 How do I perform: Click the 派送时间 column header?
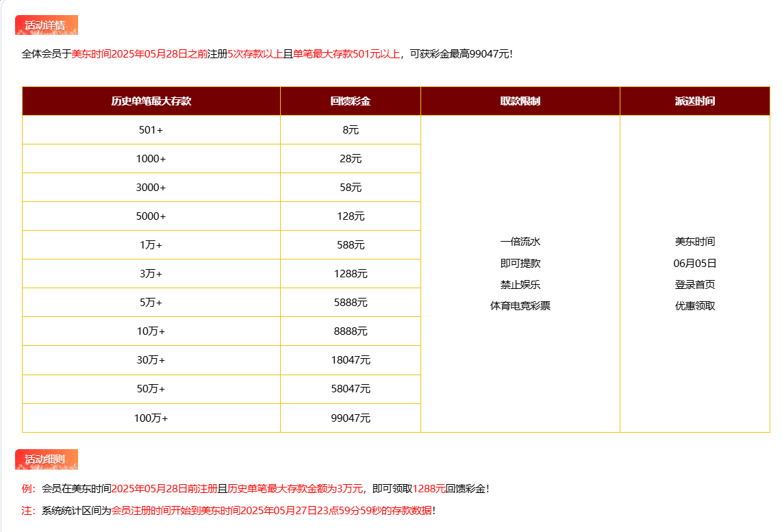(694, 101)
